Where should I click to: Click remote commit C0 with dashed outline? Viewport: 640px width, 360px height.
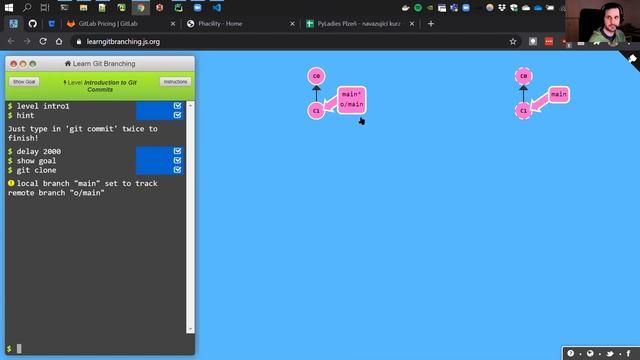[x=524, y=76]
